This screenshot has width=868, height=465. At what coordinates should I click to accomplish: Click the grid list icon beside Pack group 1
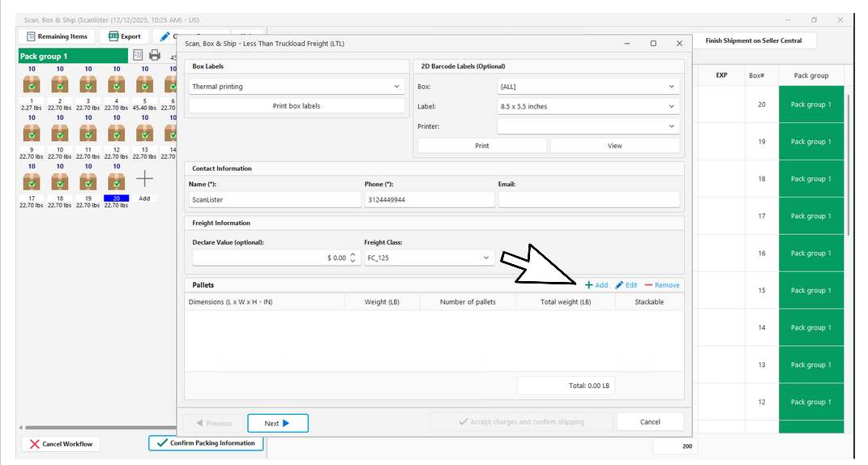pyautogui.click(x=138, y=55)
